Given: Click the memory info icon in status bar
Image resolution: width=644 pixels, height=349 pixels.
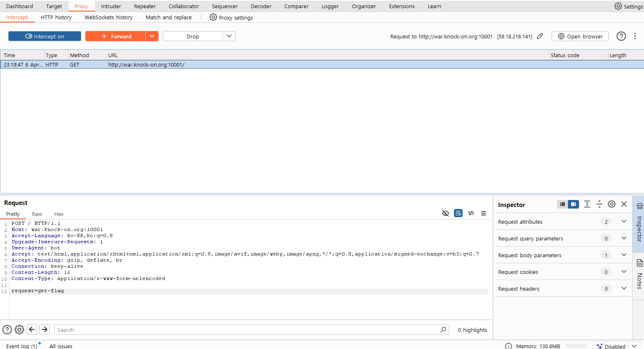Looking at the screenshot, I should [508, 346].
